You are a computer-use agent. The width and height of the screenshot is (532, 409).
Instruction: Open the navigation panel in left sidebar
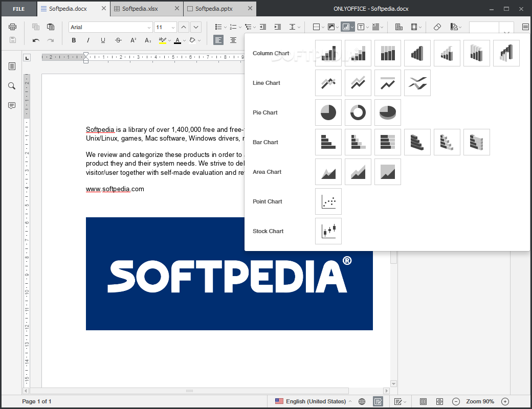pyautogui.click(x=12, y=66)
